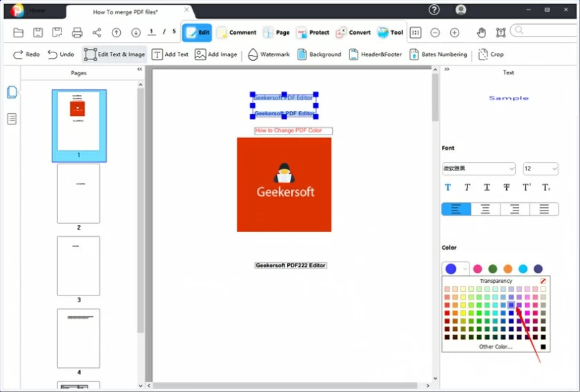Open the Convert tab
This screenshot has width=580, height=392.
[353, 32]
